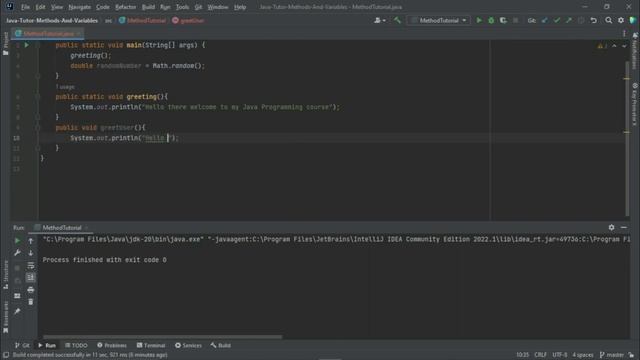Click the greetUser method breadcrumb
The width and height of the screenshot is (640, 360).
(x=188, y=20)
